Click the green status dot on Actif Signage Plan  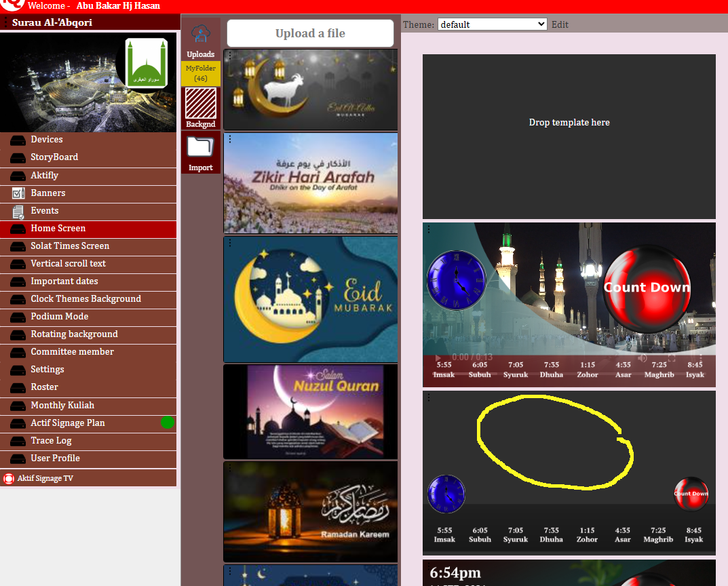(x=167, y=423)
